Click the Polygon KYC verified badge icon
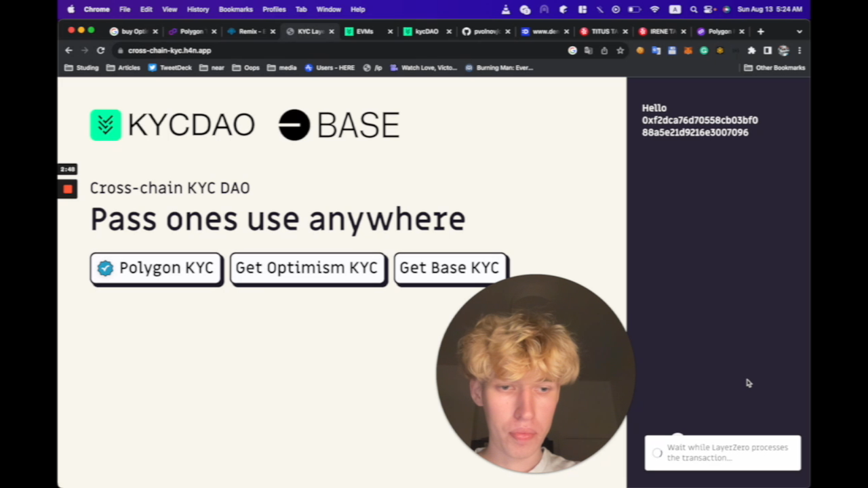This screenshot has height=488, width=868. pyautogui.click(x=105, y=268)
